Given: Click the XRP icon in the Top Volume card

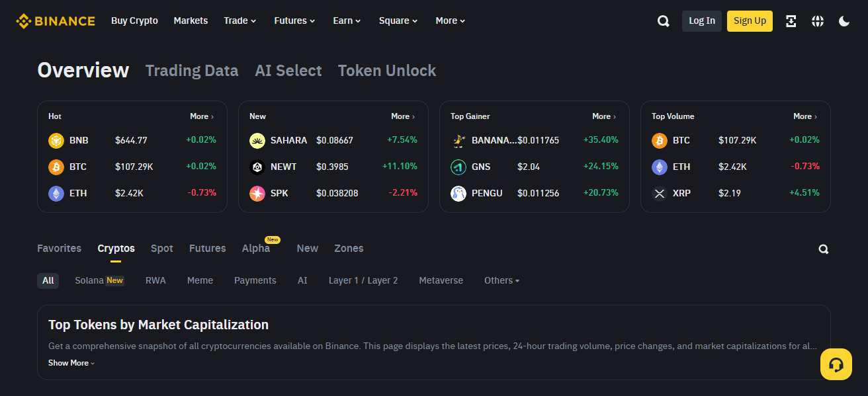Looking at the screenshot, I should (x=660, y=193).
